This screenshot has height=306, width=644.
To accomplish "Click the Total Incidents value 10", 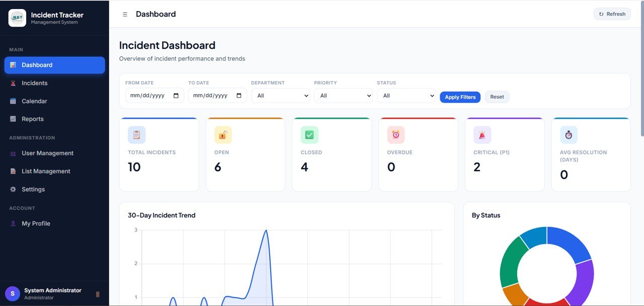I will (x=134, y=167).
